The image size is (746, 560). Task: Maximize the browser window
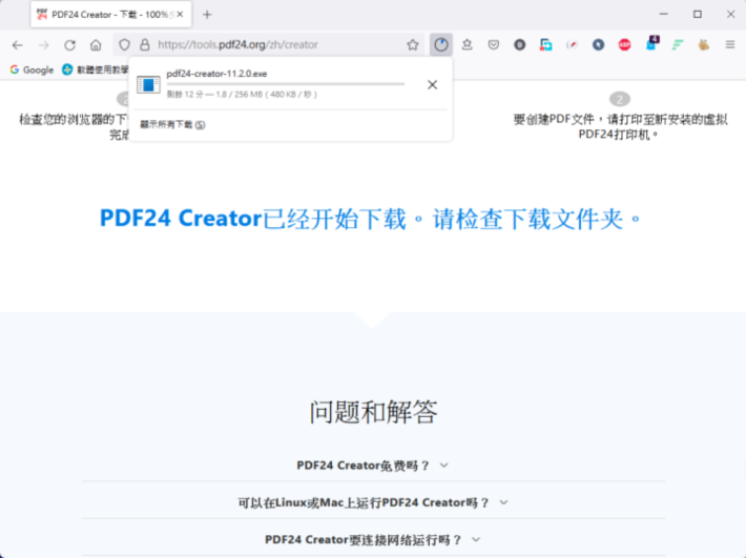tap(697, 14)
